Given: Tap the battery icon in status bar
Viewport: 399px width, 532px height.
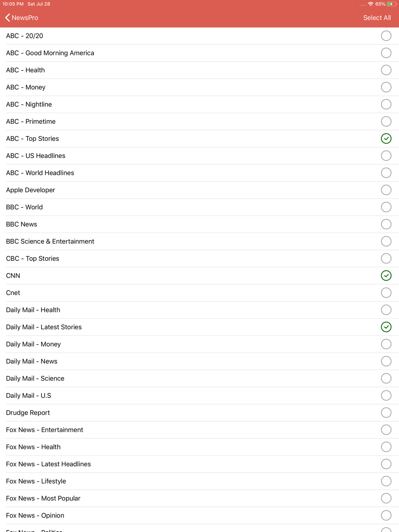Looking at the screenshot, I should click(391, 4).
